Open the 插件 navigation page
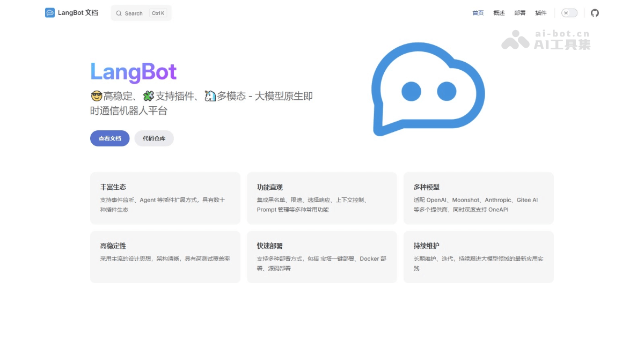The image size is (644, 362). click(541, 13)
